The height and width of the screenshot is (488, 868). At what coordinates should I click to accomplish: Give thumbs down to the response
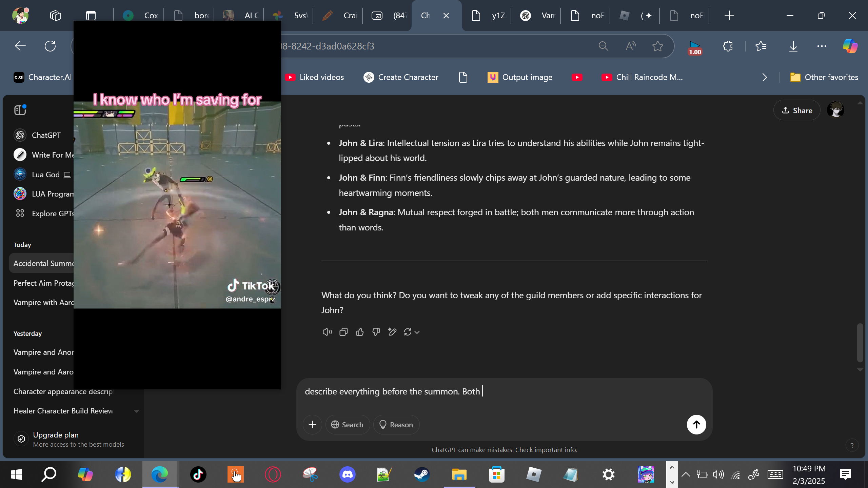(x=376, y=332)
